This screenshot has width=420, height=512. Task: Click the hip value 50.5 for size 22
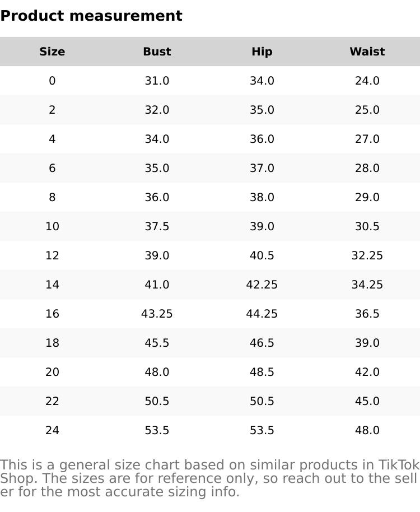tap(262, 401)
